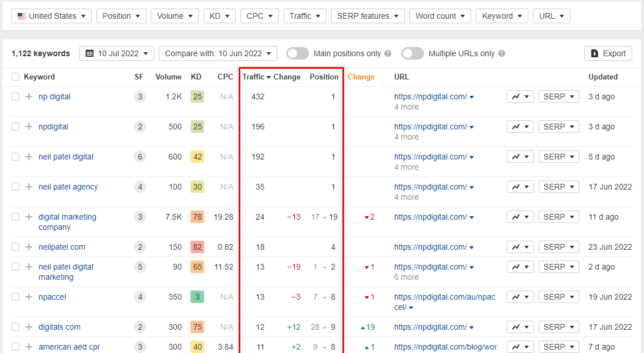Show help for Multiple URLs only
Image resolution: width=644 pixels, height=353 pixels.
(502, 53)
